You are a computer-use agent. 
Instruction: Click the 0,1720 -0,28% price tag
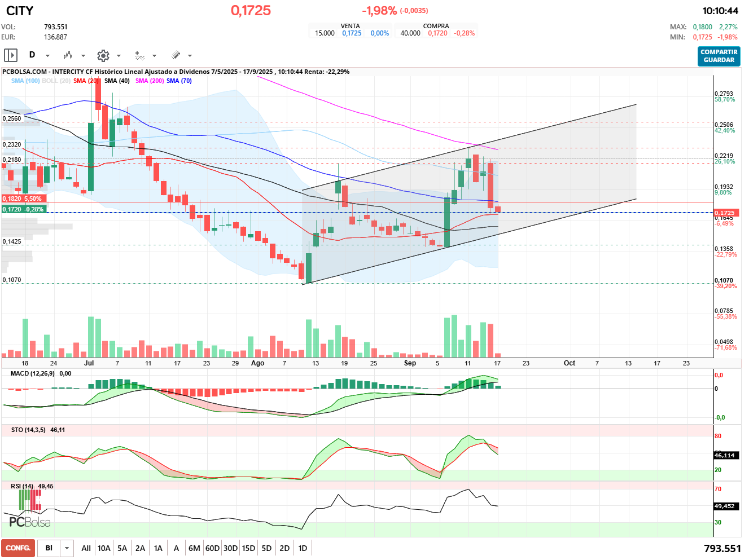point(24,209)
